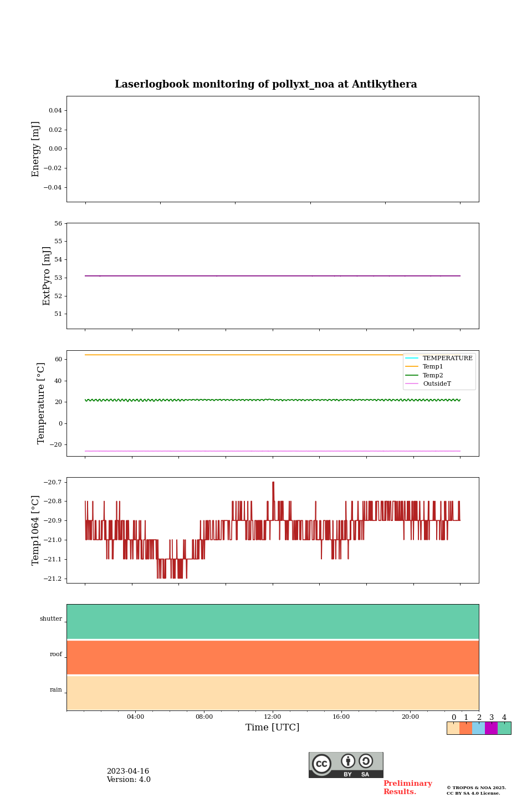The height and width of the screenshot is (798, 532).
Task: Click the green Temp2 wavy line
Action: 273,400
